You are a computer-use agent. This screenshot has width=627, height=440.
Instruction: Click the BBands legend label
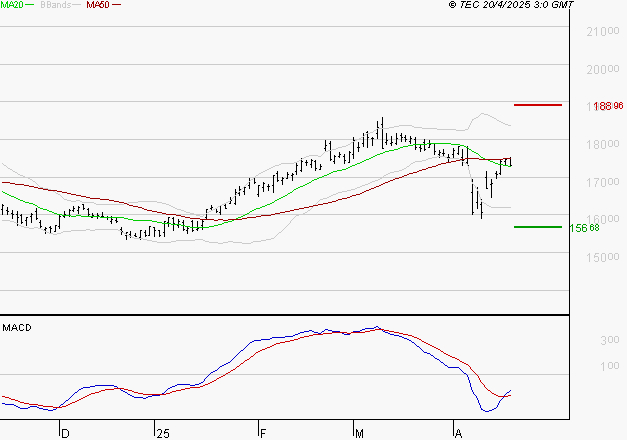pyautogui.click(x=56, y=5)
